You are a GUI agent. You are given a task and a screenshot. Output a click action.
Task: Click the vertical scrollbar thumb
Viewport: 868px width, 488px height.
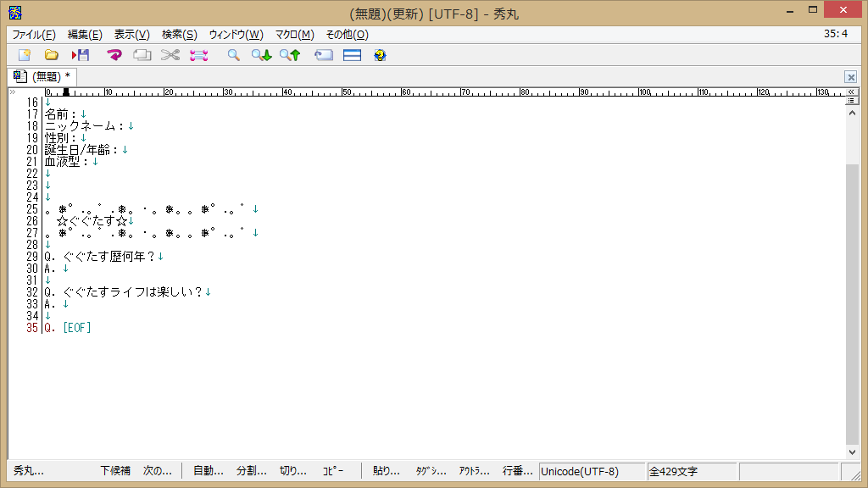[852, 305]
